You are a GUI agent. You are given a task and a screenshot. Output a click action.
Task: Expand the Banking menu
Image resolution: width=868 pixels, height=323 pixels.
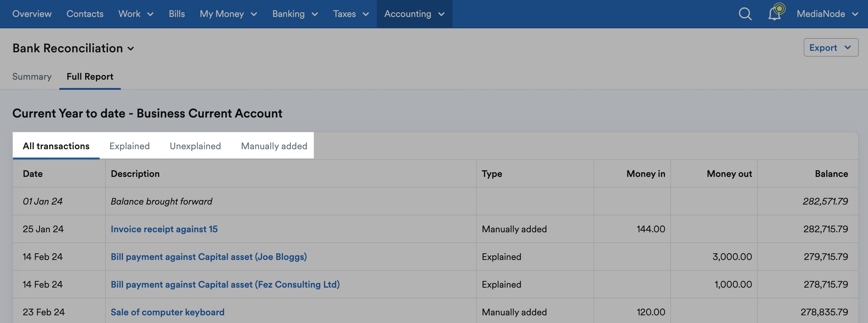tap(295, 14)
